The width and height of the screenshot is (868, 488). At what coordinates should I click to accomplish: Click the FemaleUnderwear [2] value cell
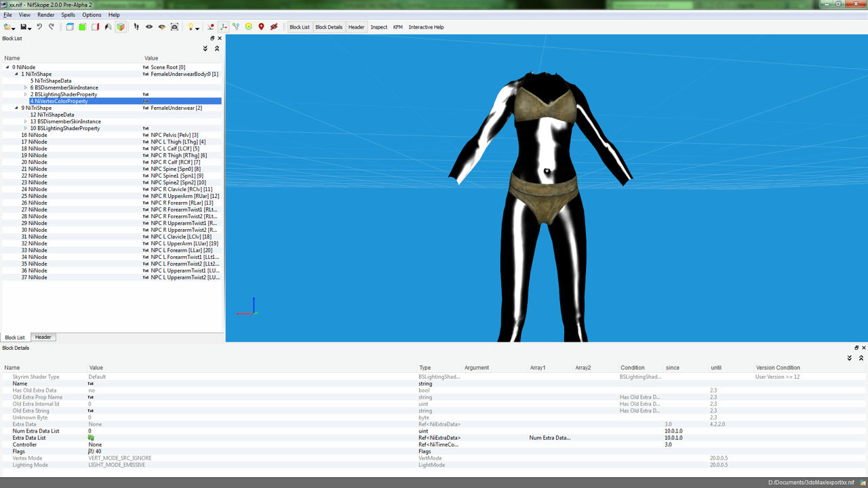tap(182, 108)
